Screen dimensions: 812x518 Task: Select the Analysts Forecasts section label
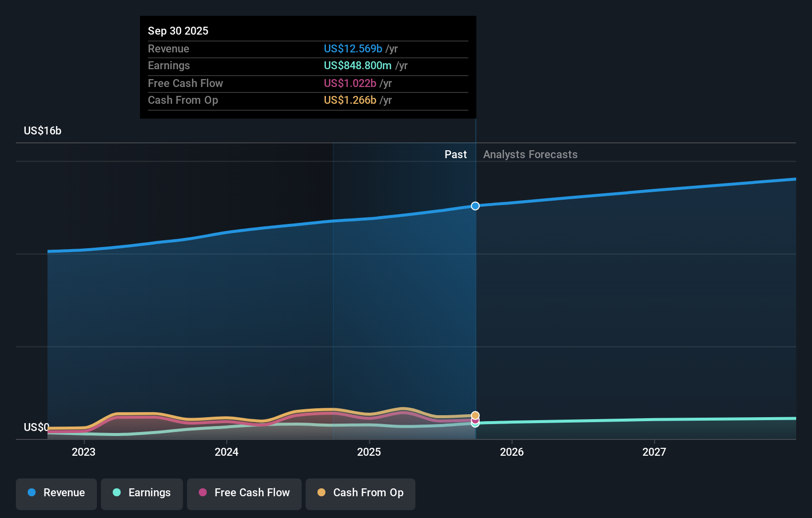point(530,154)
